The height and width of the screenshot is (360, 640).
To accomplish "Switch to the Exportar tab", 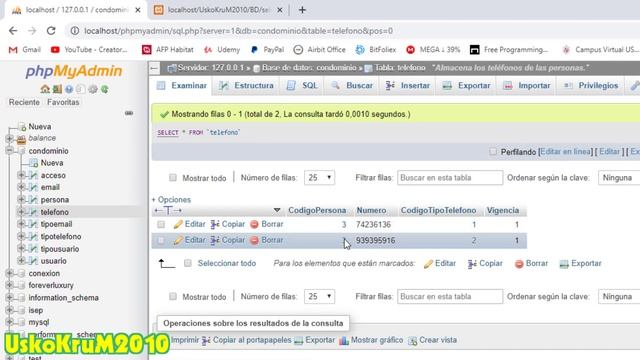I will pos(467,86).
